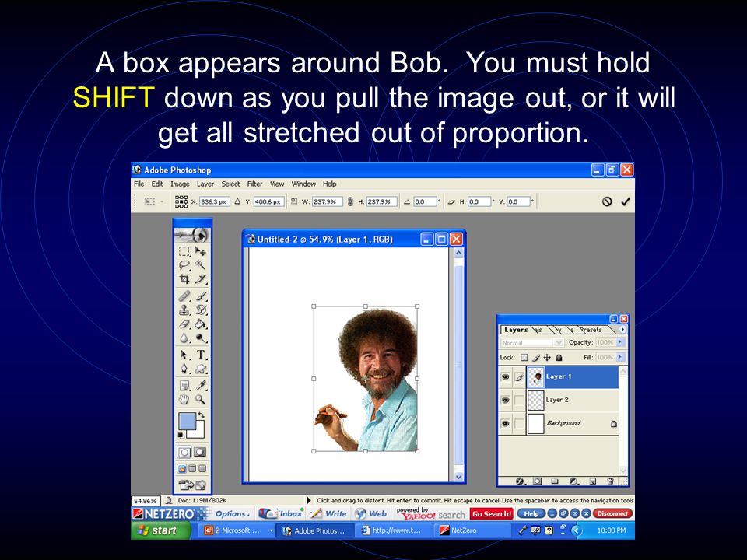Click the add layer mask icon
This screenshot has height=560, width=747.
tap(538, 481)
